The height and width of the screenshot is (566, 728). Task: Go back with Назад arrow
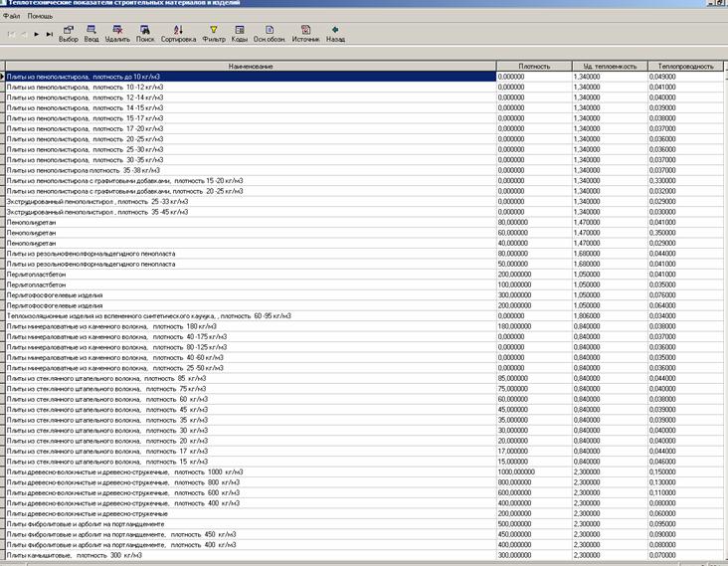336,31
